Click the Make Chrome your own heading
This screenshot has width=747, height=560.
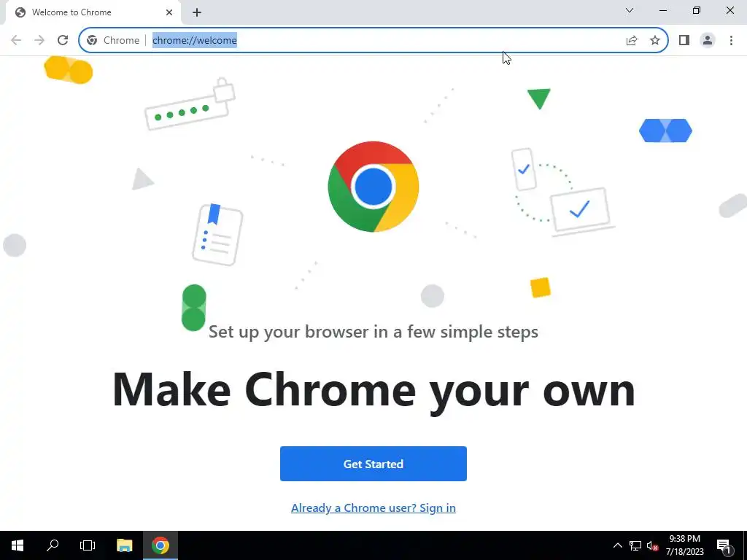[x=373, y=391]
